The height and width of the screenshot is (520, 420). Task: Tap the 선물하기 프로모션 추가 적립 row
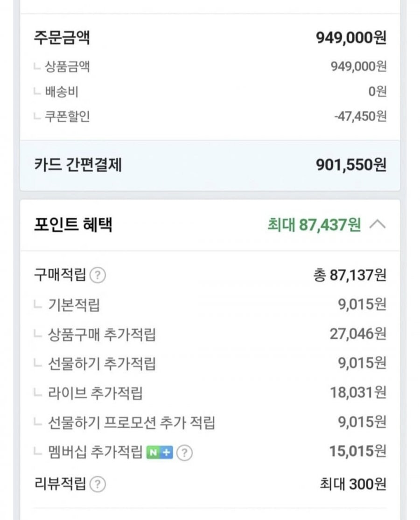pos(210,423)
